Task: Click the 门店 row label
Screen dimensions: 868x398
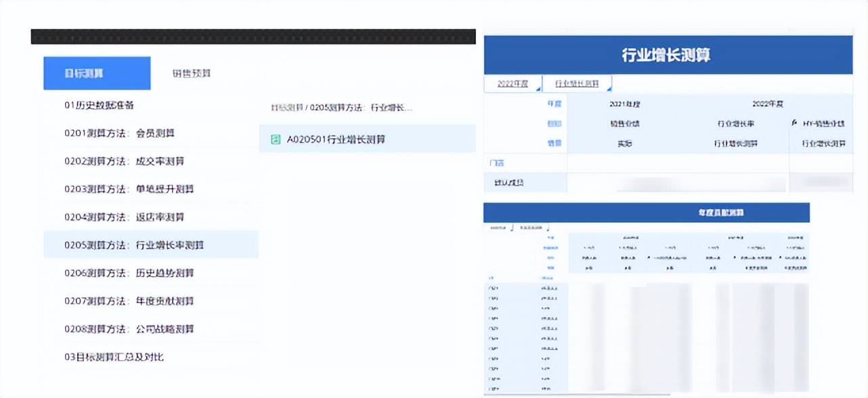Action: tap(496, 164)
